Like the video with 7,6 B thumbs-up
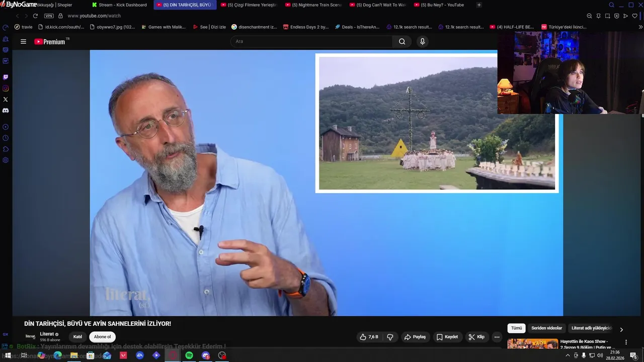Screen dimensions: 644x362 369,337
